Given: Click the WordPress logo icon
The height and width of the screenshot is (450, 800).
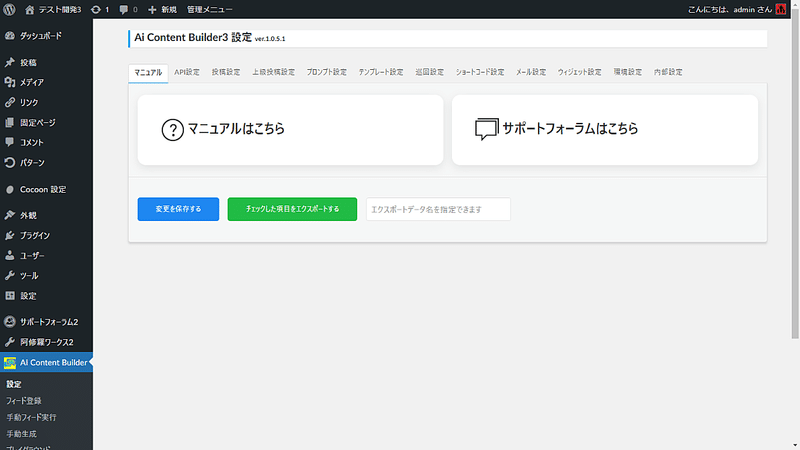Looking at the screenshot, I should (9, 9).
